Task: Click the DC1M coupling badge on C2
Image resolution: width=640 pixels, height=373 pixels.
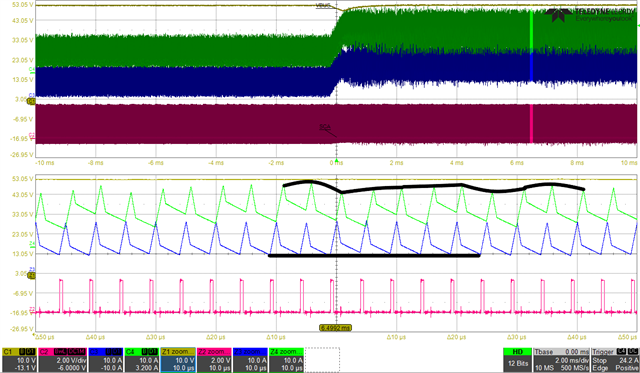Action: click(77, 352)
